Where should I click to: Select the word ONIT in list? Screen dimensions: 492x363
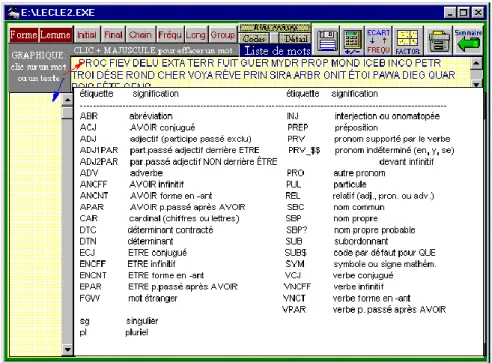click(335, 75)
